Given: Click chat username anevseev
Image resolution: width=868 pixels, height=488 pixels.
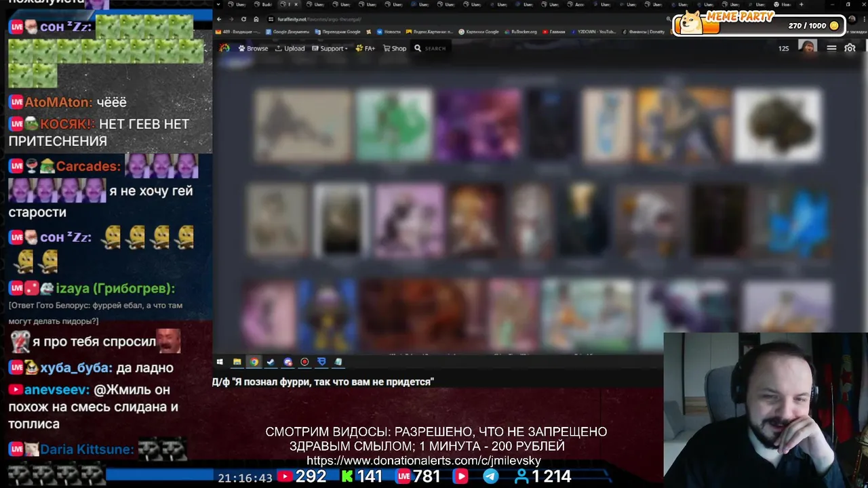Looking at the screenshot, I should (x=57, y=390).
